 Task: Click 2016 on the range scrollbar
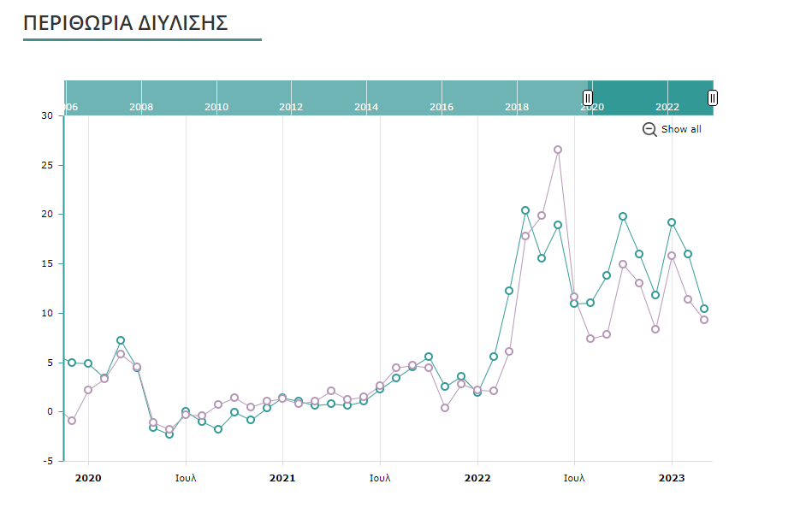pyautogui.click(x=442, y=107)
